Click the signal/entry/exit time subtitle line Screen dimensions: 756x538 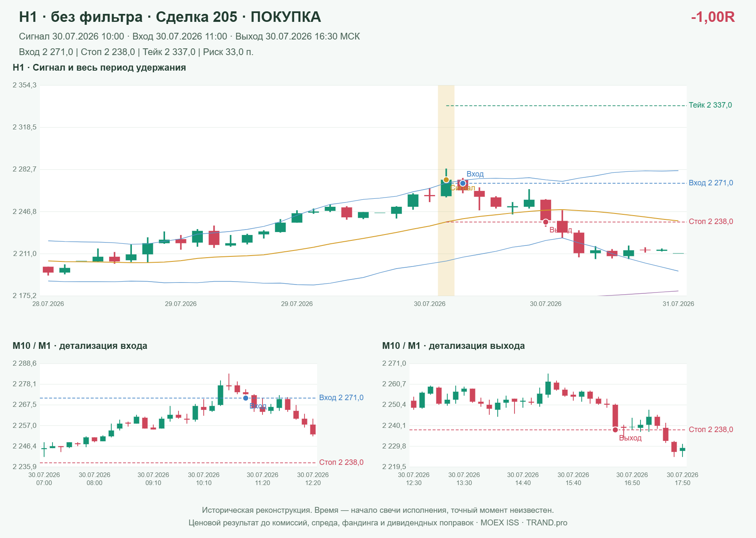coord(189,37)
